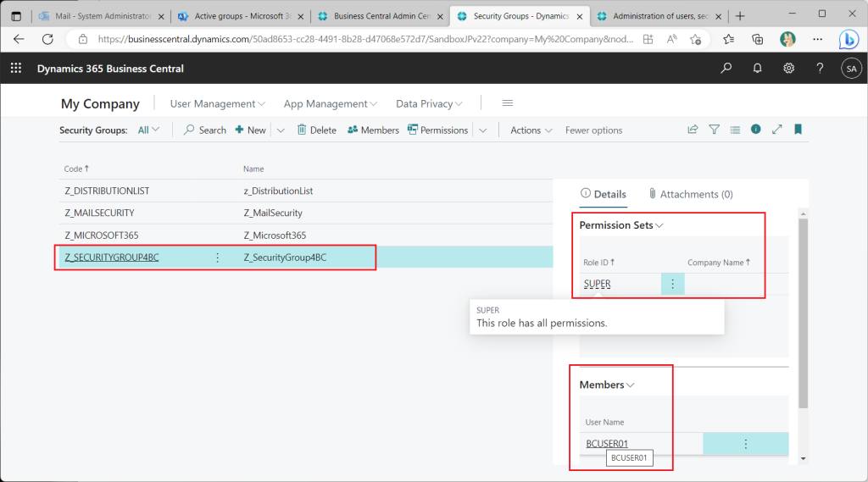Image resolution: width=868 pixels, height=482 pixels.
Task: Open the Business Central search magnifier
Action: [726, 68]
